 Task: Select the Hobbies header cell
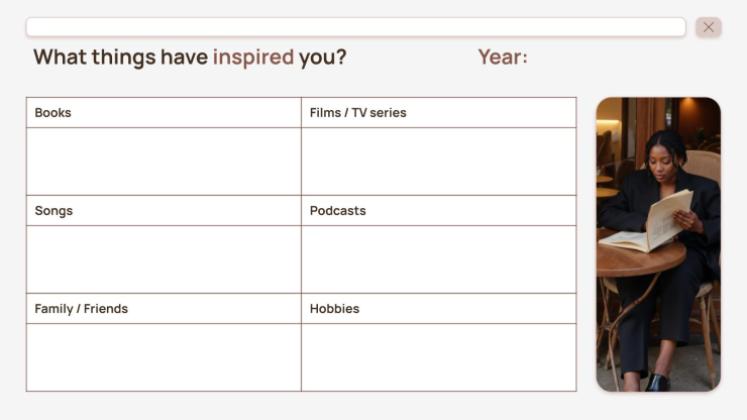438,309
